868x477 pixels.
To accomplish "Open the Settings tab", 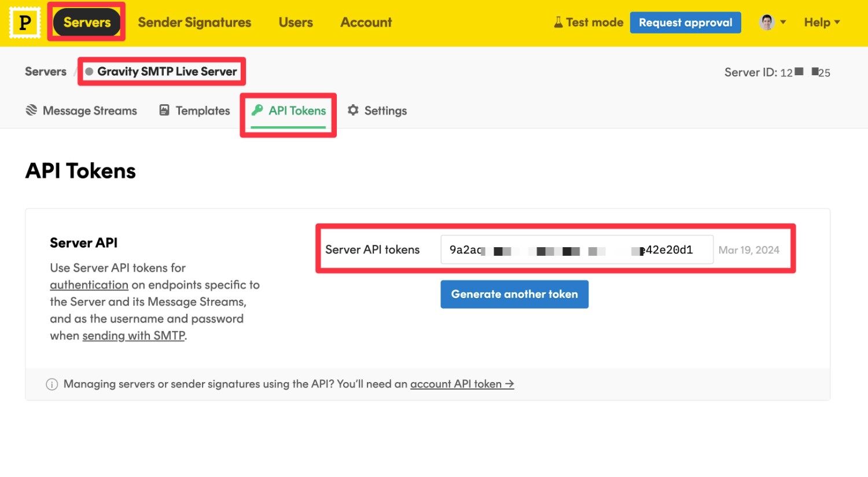I will click(x=377, y=111).
